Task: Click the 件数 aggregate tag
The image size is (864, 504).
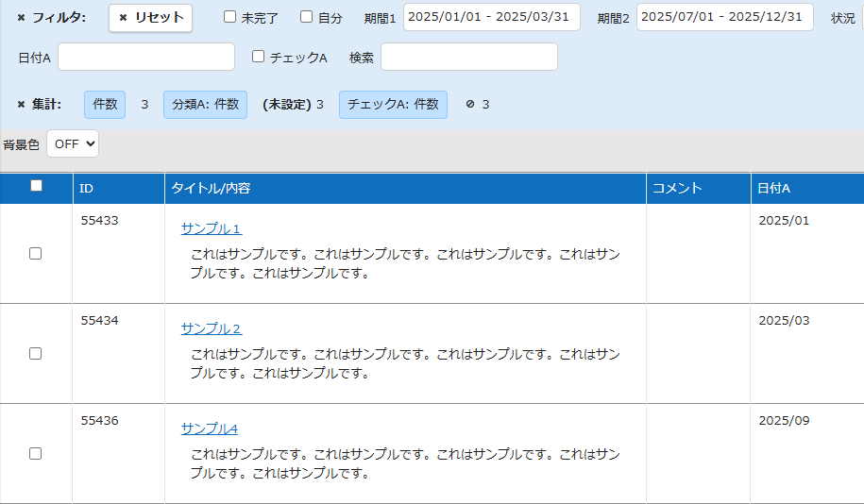Action: pyautogui.click(x=105, y=105)
